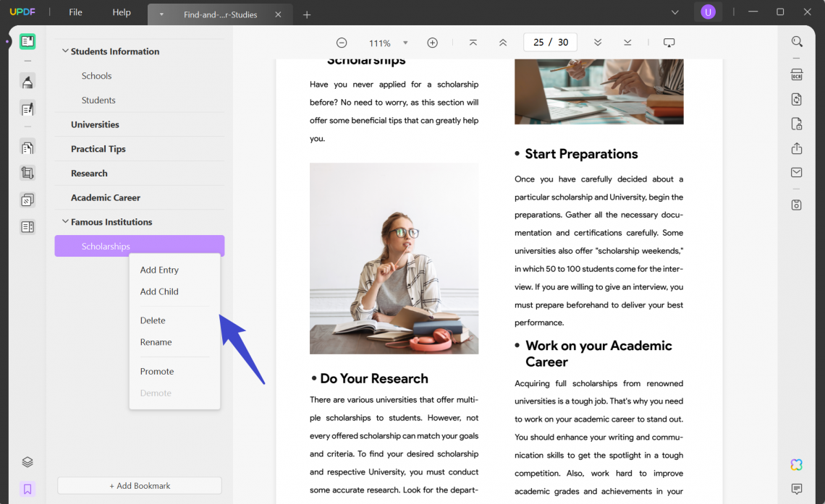This screenshot has width=825, height=504.
Task: Share the current document
Action: (797, 148)
